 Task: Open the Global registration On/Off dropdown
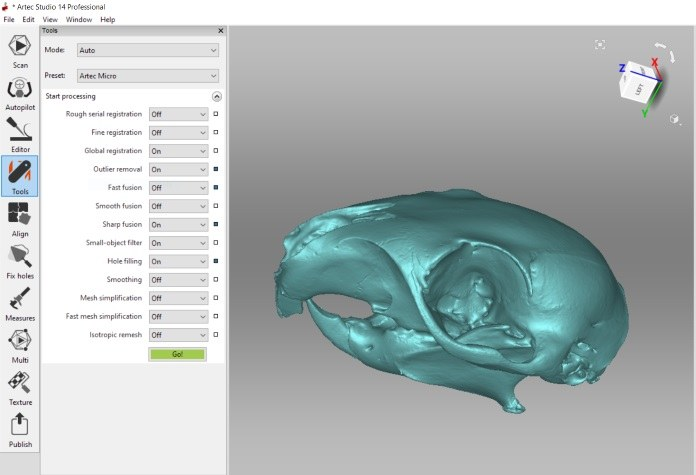(178, 151)
